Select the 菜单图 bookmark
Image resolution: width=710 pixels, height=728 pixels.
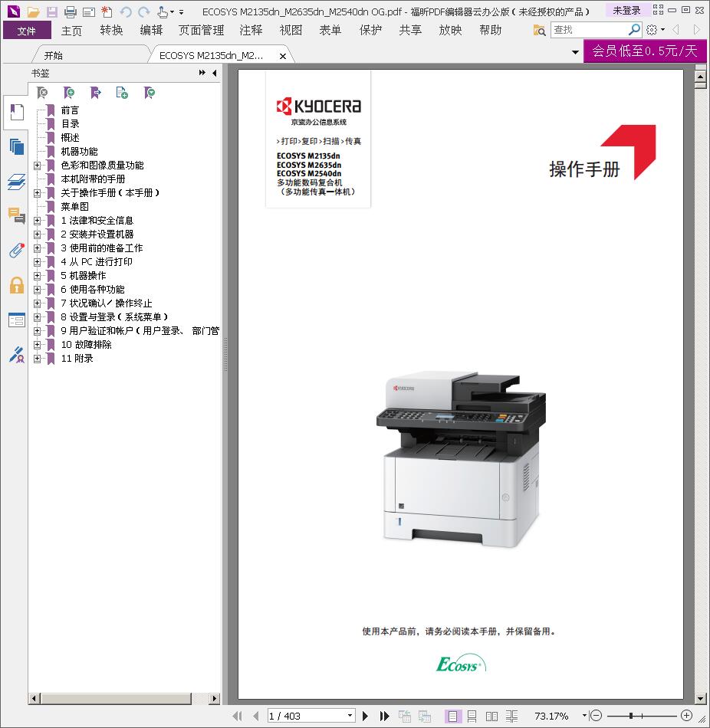point(75,207)
